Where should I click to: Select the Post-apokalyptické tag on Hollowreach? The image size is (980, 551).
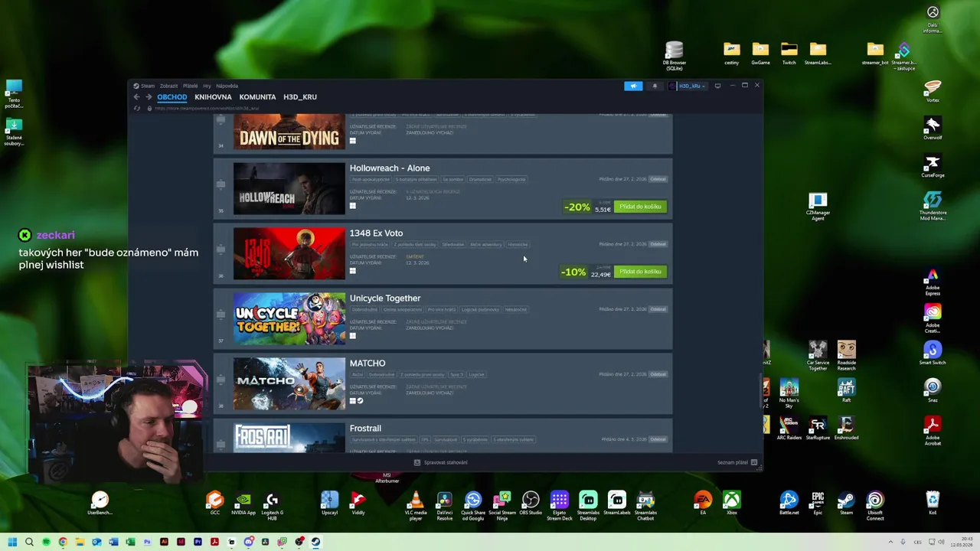pyautogui.click(x=370, y=180)
